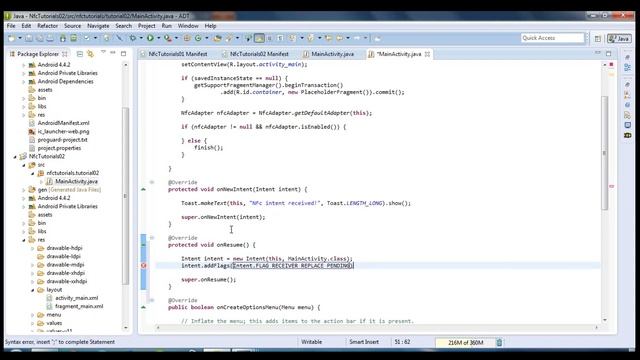
Task: Collapse the NfcTutorials02 project tree arrow
Action: coord(16,156)
